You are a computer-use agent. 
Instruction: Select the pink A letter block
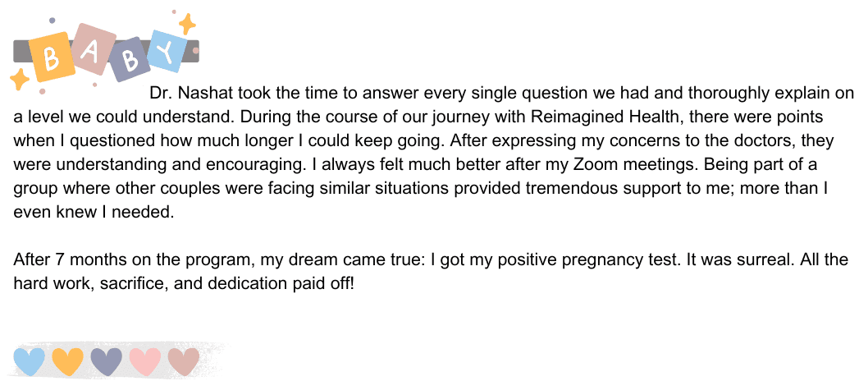[x=94, y=49]
